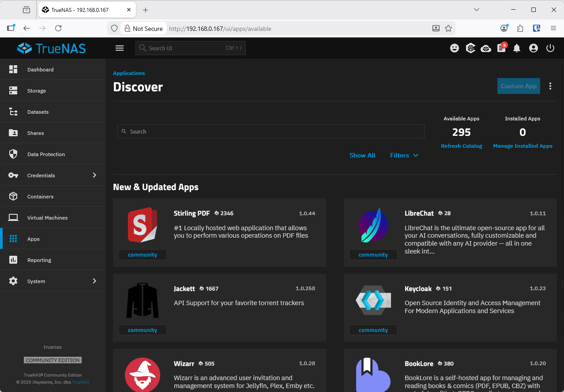The width and height of the screenshot is (564, 392).
Task: Click the BookLore app logo
Action: 373,374
